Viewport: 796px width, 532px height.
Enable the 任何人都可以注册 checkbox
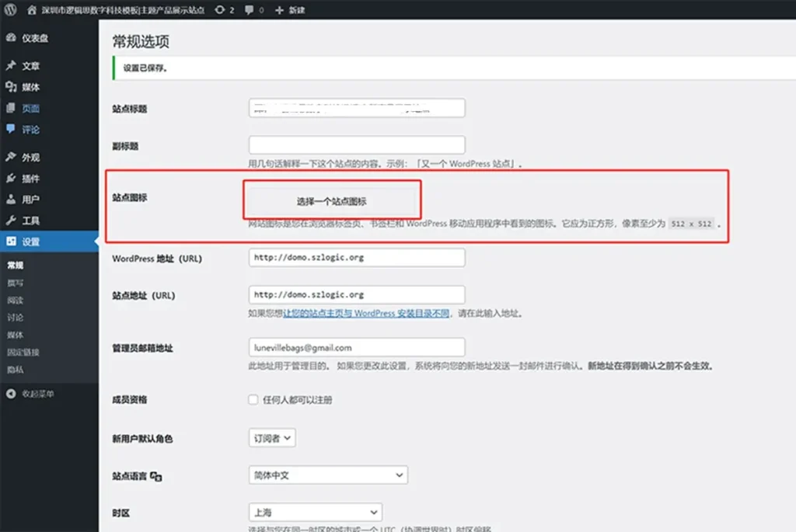click(253, 399)
